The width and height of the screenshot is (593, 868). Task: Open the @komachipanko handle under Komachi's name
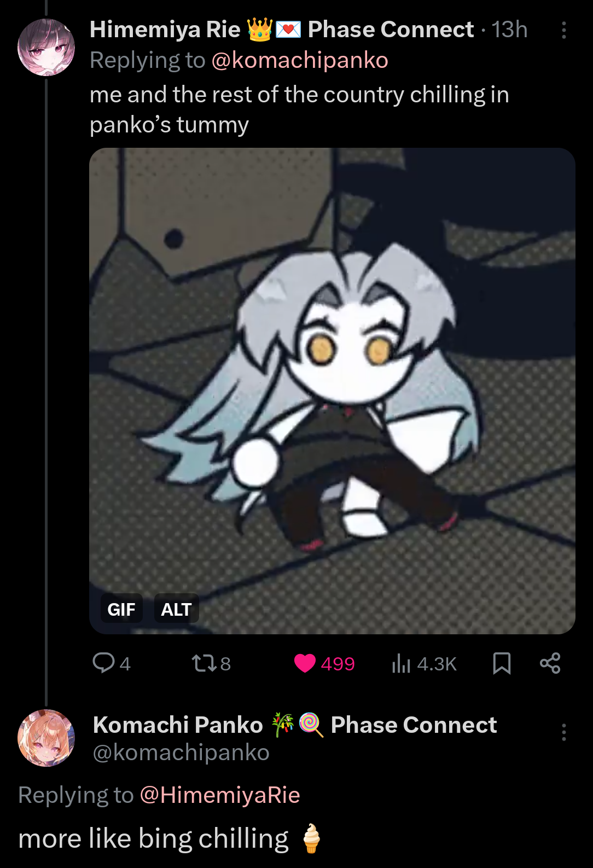click(181, 753)
